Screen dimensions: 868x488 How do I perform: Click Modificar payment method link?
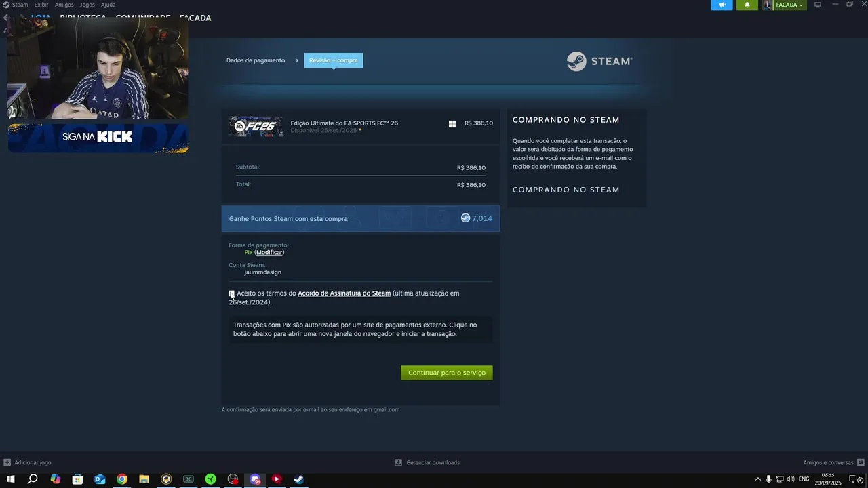(269, 252)
